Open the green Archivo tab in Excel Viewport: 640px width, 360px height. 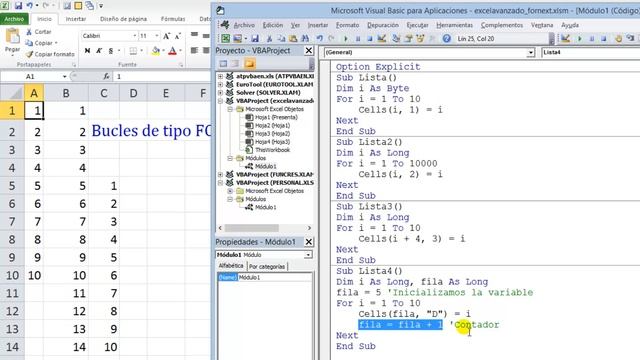point(14,19)
